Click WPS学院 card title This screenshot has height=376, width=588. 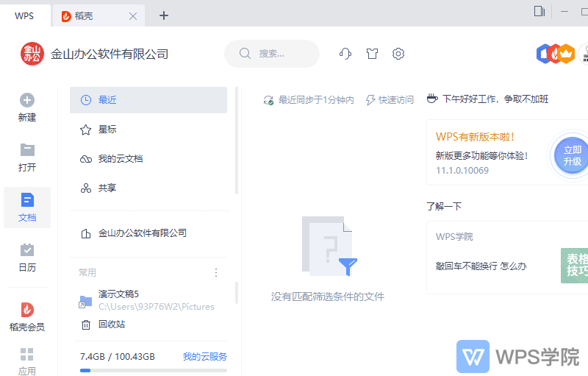point(454,237)
